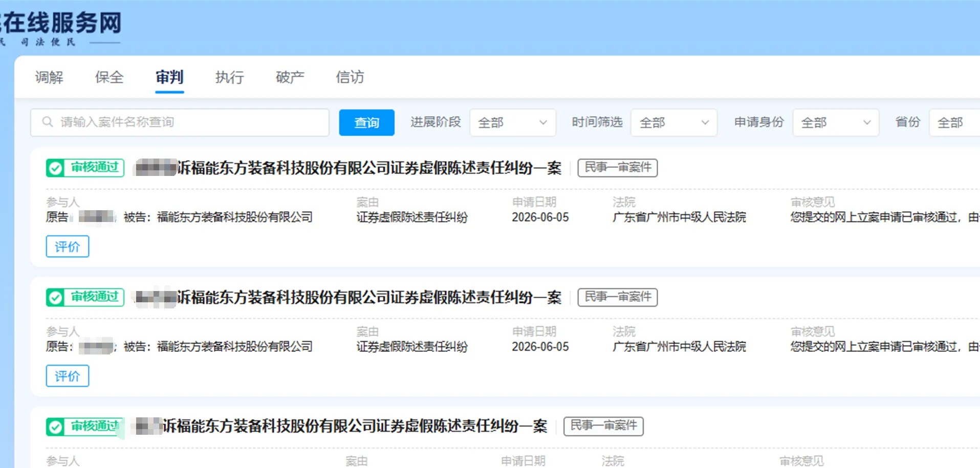980x468 pixels.
Task: Click first case's defendant 福能东方装备科技股份有限公司
Action: point(234,217)
